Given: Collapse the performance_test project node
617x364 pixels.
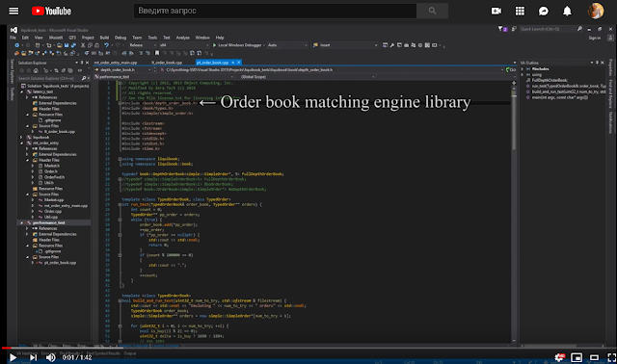Looking at the screenshot, I should click(x=22, y=222).
